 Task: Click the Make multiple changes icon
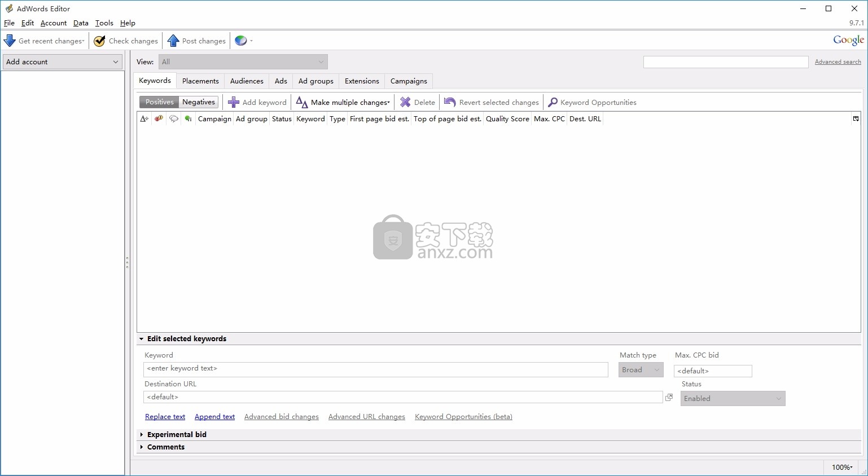click(x=302, y=102)
